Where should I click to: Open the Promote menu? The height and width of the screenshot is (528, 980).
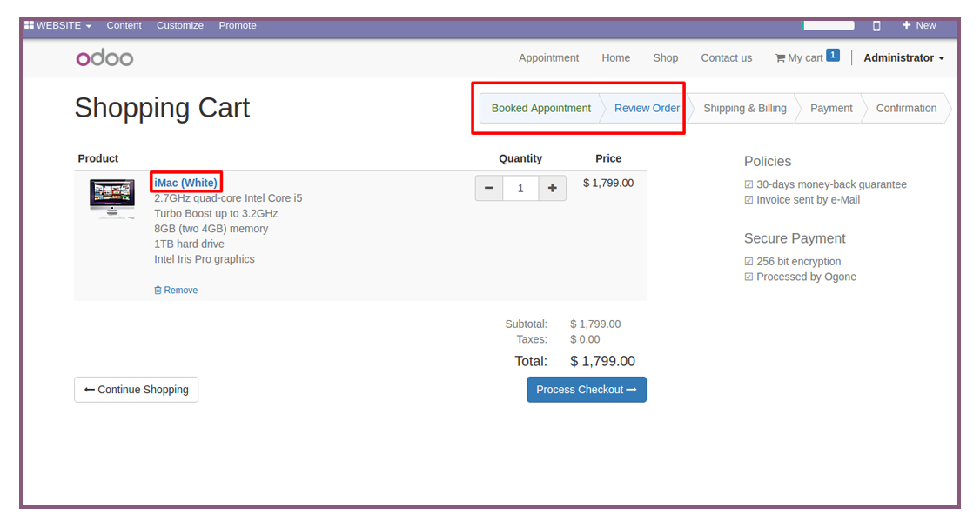click(x=238, y=25)
